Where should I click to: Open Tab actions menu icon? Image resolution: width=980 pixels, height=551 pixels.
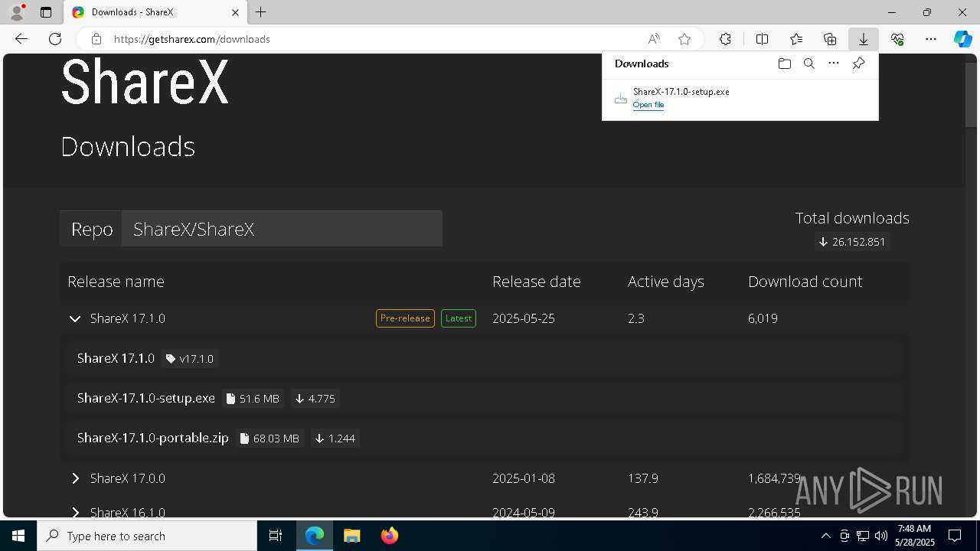(x=46, y=12)
